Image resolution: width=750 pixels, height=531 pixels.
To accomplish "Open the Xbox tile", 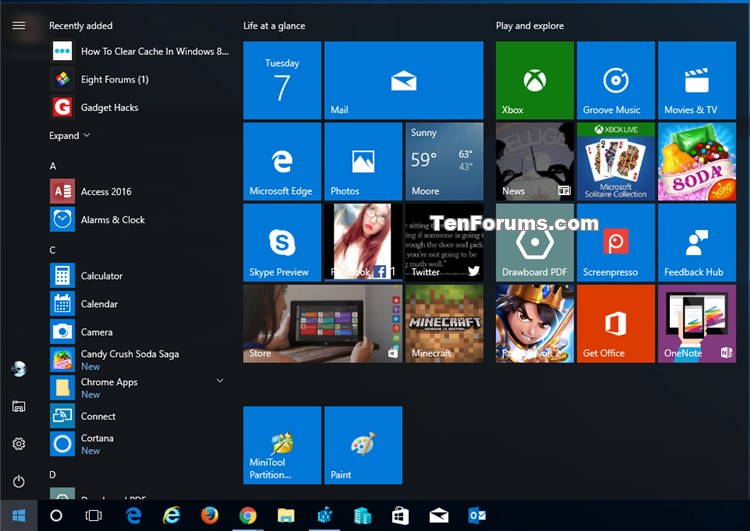I will point(535,80).
